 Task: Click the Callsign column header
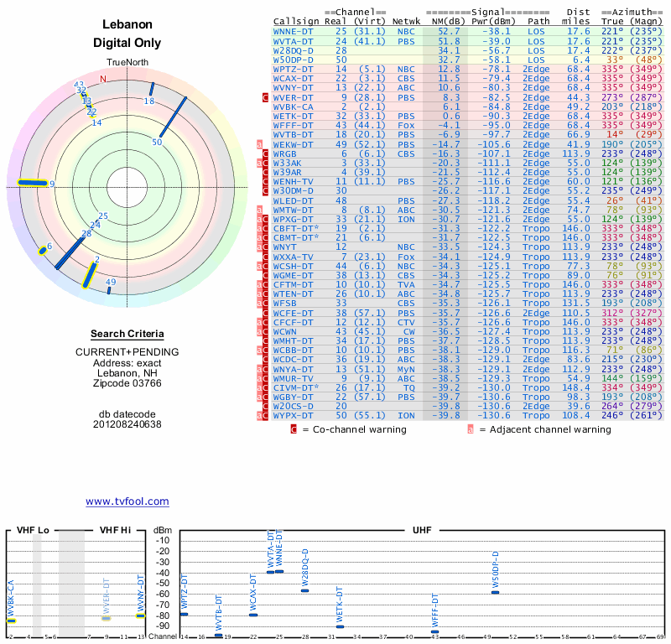tap(296, 20)
